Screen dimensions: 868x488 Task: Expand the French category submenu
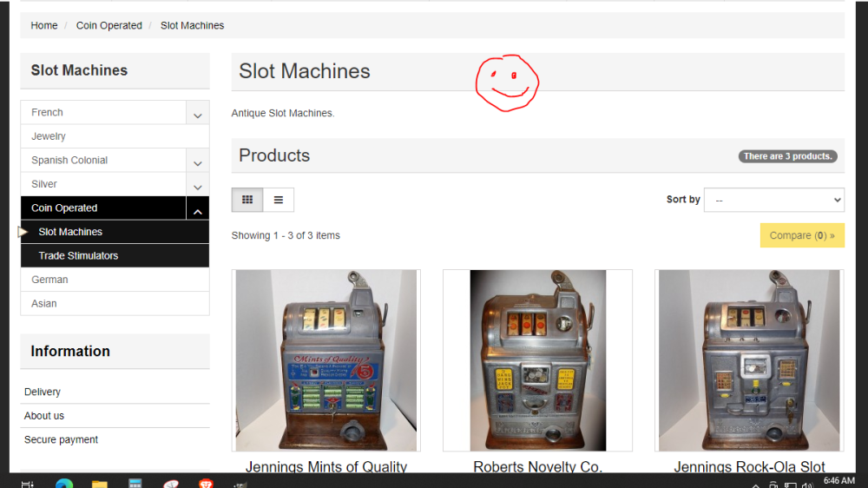(x=197, y=113)
